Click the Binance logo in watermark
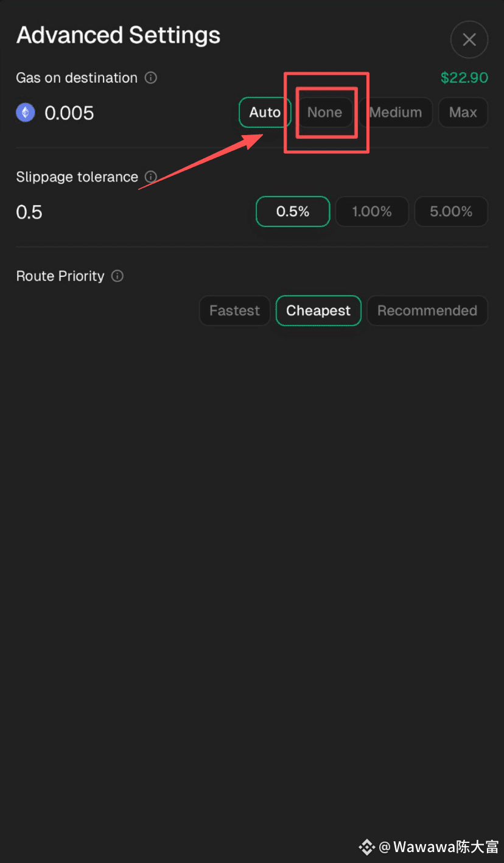504x863 pixels. pyautogui.click(x=366, y=847)
